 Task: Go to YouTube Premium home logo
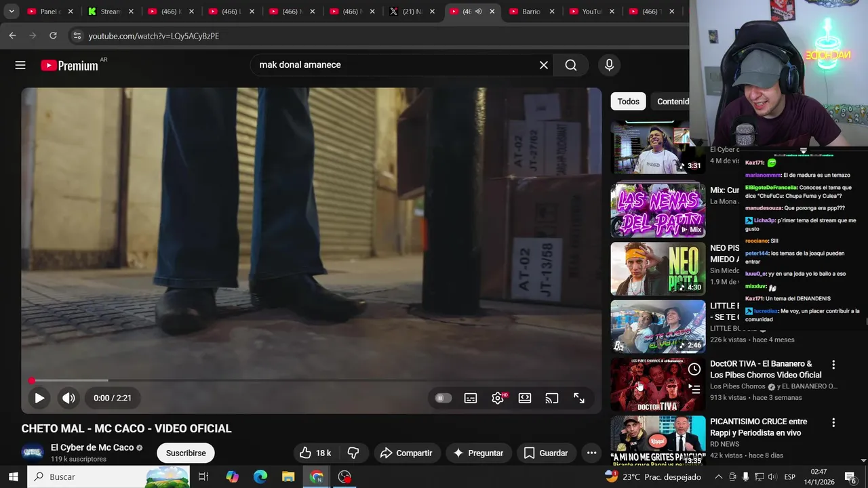pos(69,65)
